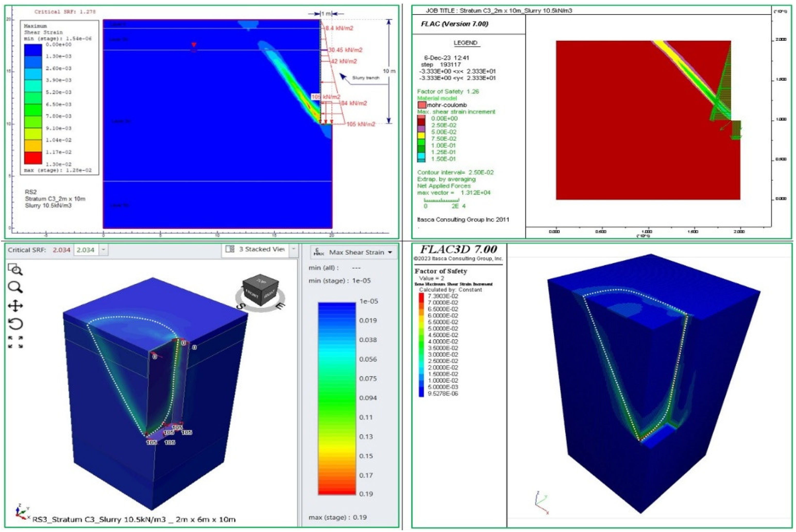796x532 pixels.
Task: Open the Max Shear Strain dropdown
Action: (x=390, y=252)
